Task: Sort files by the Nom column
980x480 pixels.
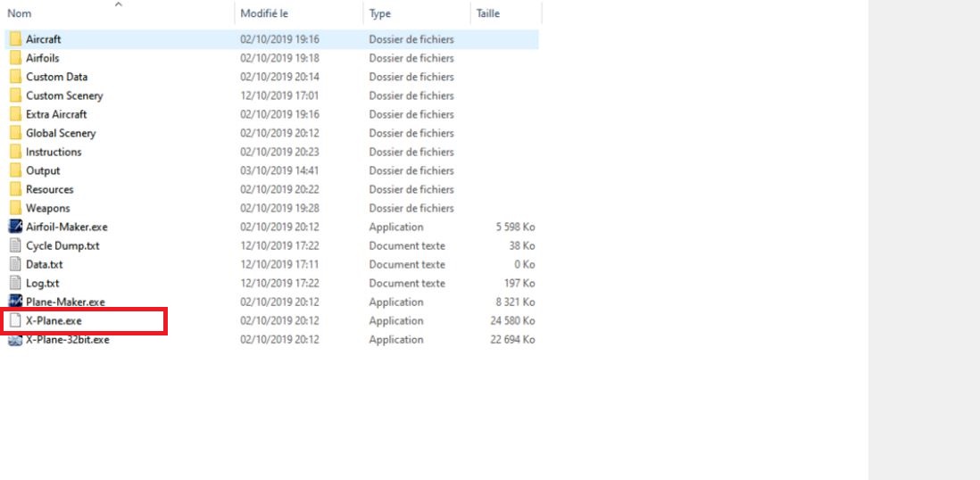Action: coord(20,13)
